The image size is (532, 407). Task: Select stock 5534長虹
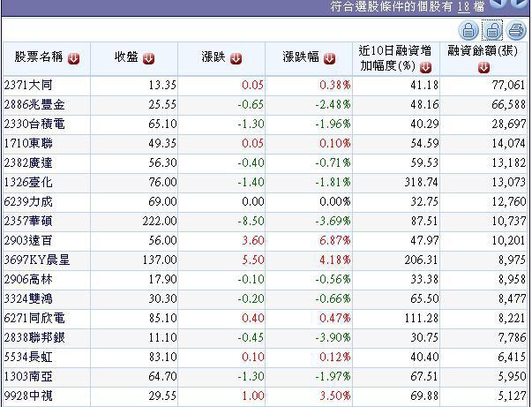[28, 357]
